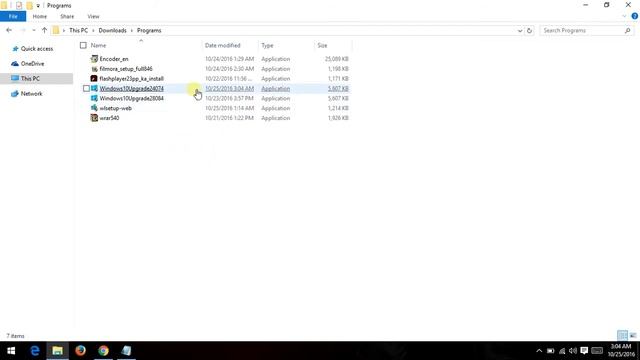Select the filmora_setup_full846 file icon
This screenshot has width=640, height=360.
[94, 69]
